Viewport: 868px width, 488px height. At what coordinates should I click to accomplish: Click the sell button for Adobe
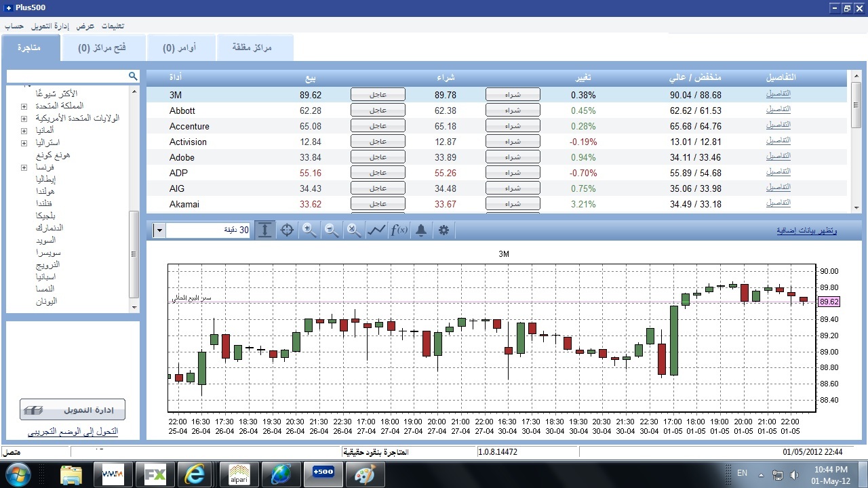tap(378, 157)
